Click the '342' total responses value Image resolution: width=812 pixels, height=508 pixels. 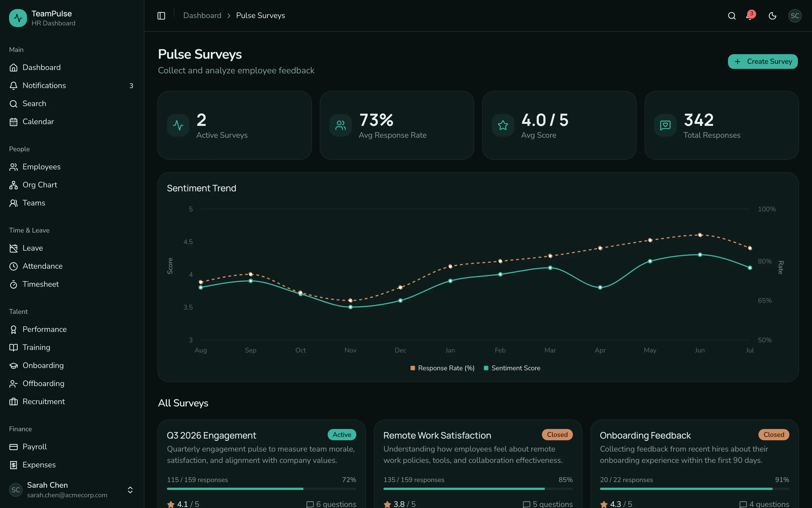(699, 120)
